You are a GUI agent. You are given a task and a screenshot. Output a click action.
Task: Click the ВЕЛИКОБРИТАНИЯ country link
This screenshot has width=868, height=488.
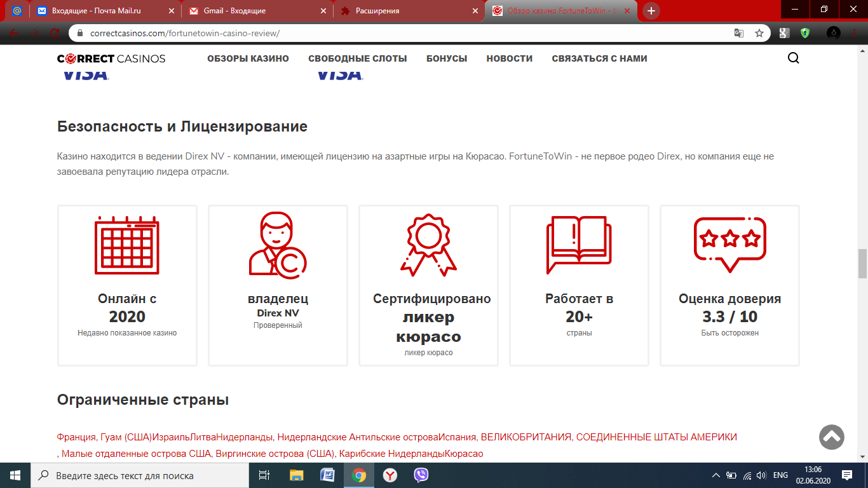point(527,437)
